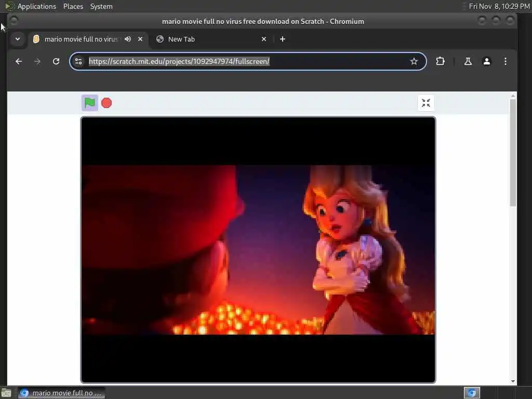Show the desktop from the bottom panel icon
The width and height of the screenshot is (532, 399).
(x=6, y=393)
